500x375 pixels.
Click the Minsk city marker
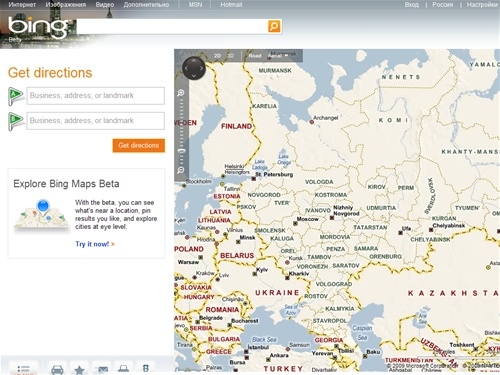pyautogui.click(x=238, y=242)
